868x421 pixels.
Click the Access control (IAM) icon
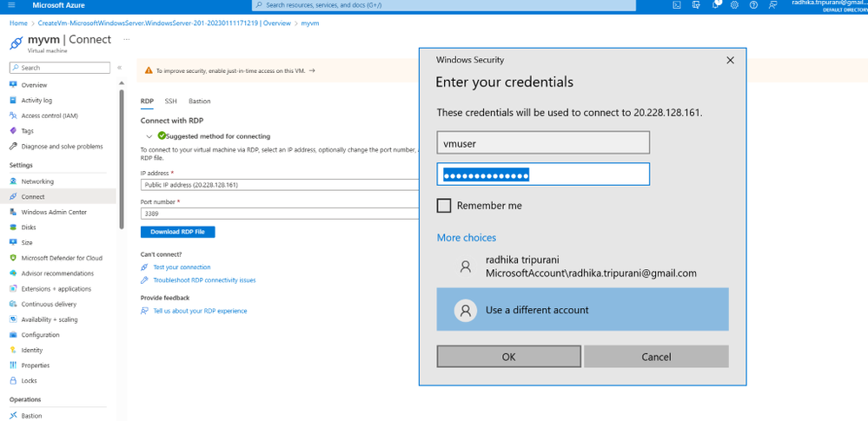tap(13, 115)
